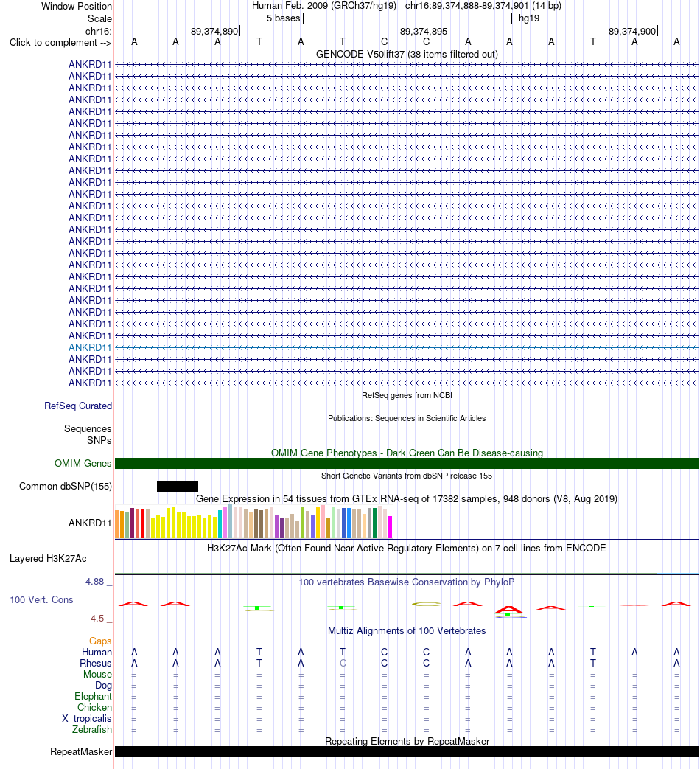
Task: Click the 'Human' alignment row label
Action: [97, 653]
